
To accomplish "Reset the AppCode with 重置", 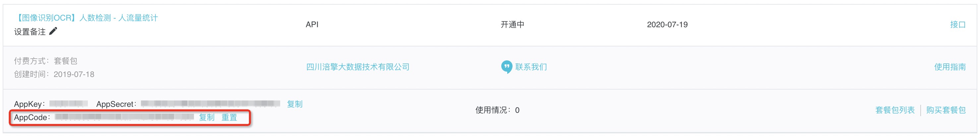I will pos(229,117).
